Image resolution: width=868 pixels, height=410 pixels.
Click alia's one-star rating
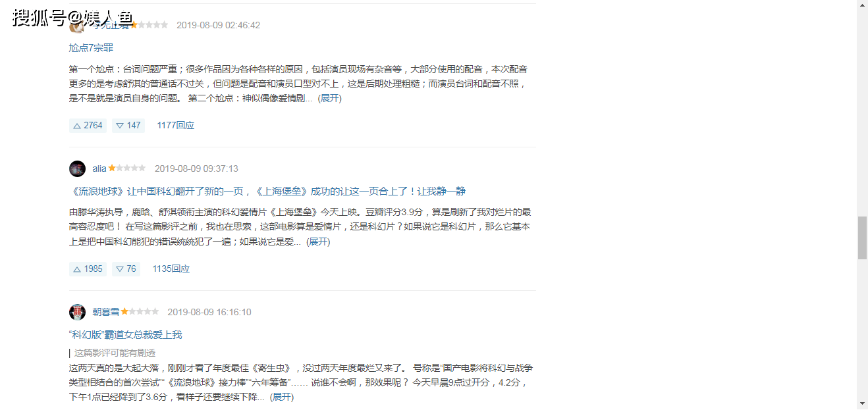127,168
